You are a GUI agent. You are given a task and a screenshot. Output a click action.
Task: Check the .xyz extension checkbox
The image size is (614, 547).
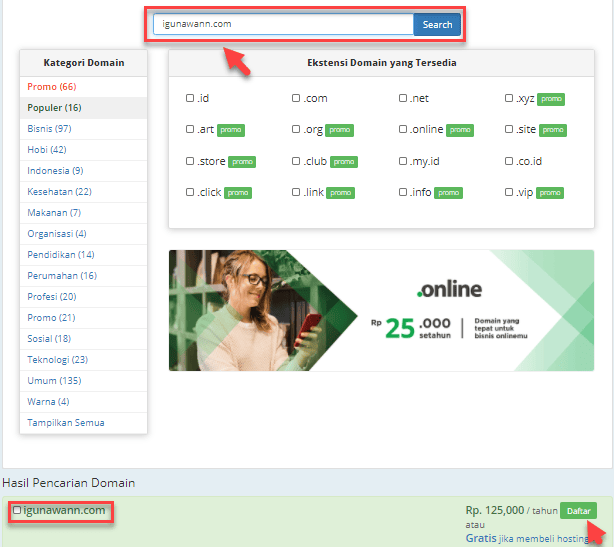509,98
